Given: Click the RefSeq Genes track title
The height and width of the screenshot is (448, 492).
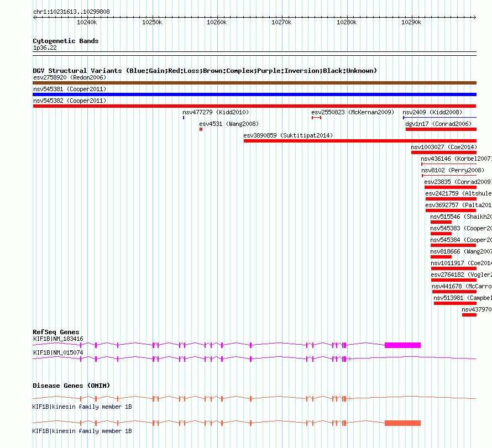Looking at the screenshot, I should pos(56,332).
